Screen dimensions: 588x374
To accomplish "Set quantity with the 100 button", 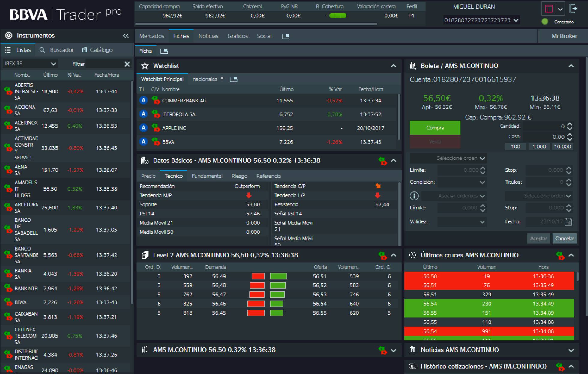I will click(x=515, y=147).
